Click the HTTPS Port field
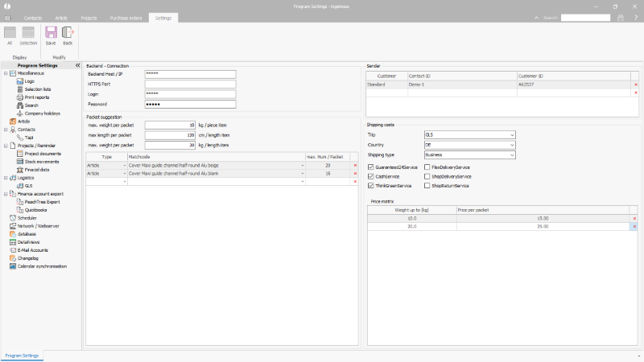The image size is (644, 362). 190,84
